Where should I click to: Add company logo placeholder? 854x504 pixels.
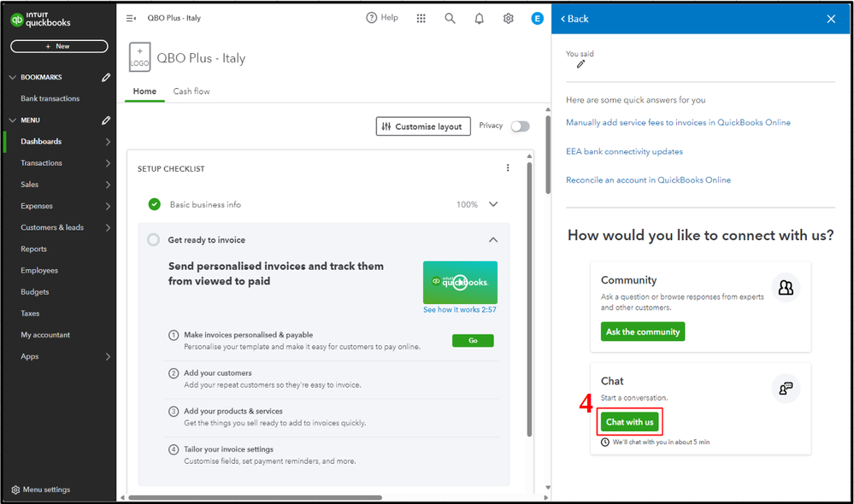(139, 57)
